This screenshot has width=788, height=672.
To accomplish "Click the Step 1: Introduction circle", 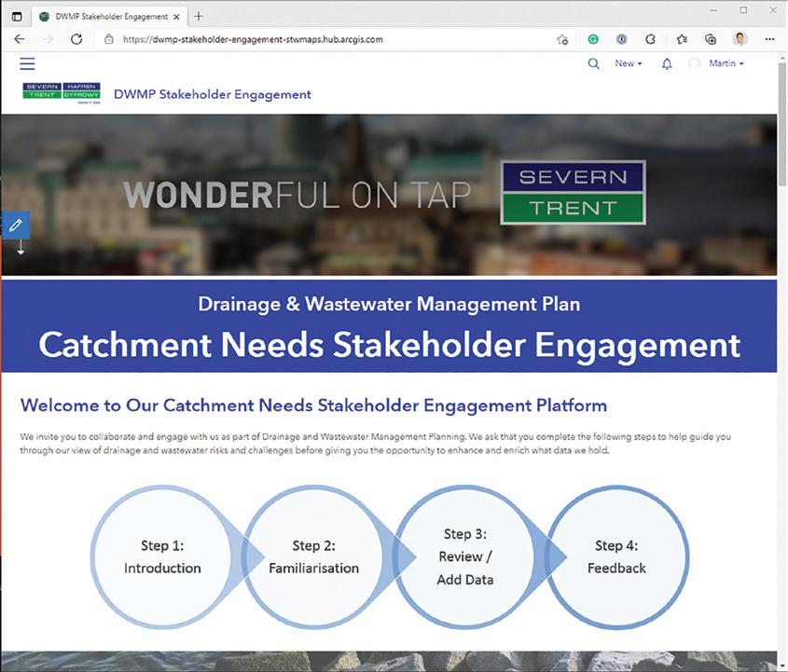I will (x=162, y=556).
